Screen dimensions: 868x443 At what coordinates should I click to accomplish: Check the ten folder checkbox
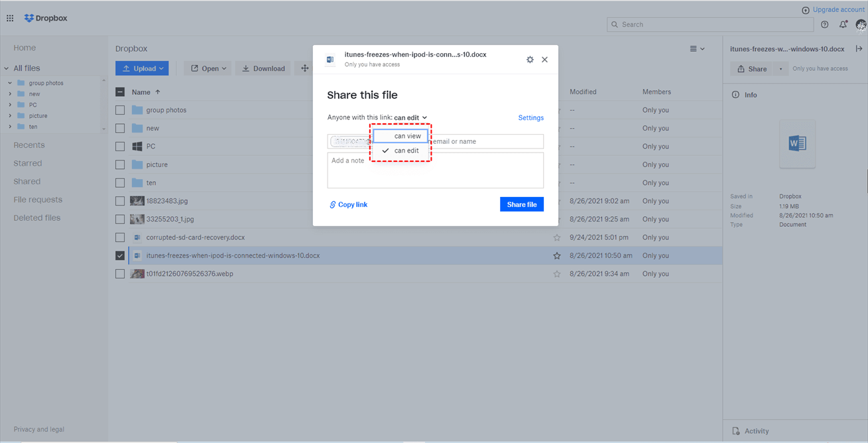click(120, 182)
